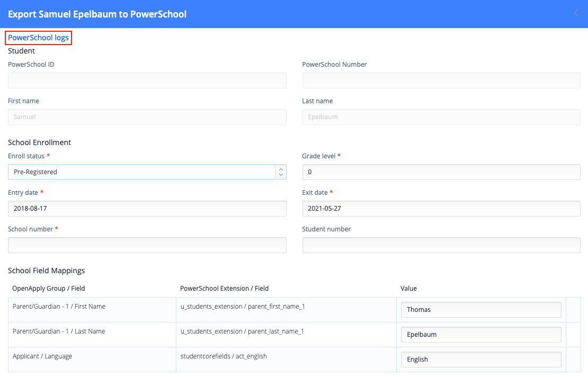
Task: Click the 'studentcorefields / act_english' cell
Action: [224, 356]
